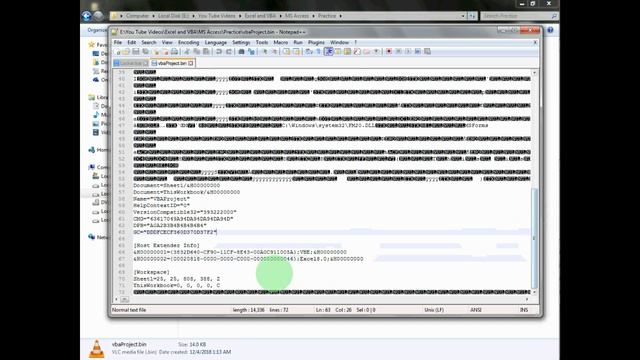Expand arrow after You Tube Videos breadcrumb

pyautogui.click(x=240, y=16)
